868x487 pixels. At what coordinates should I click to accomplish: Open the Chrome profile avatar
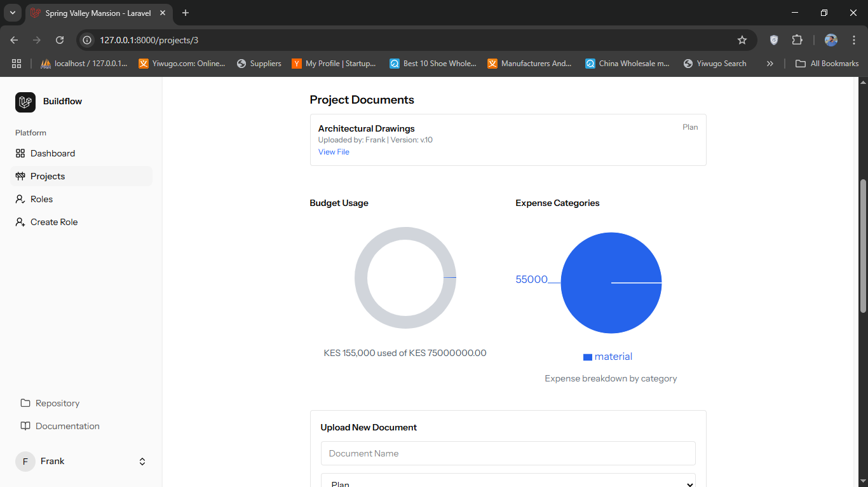831,40
